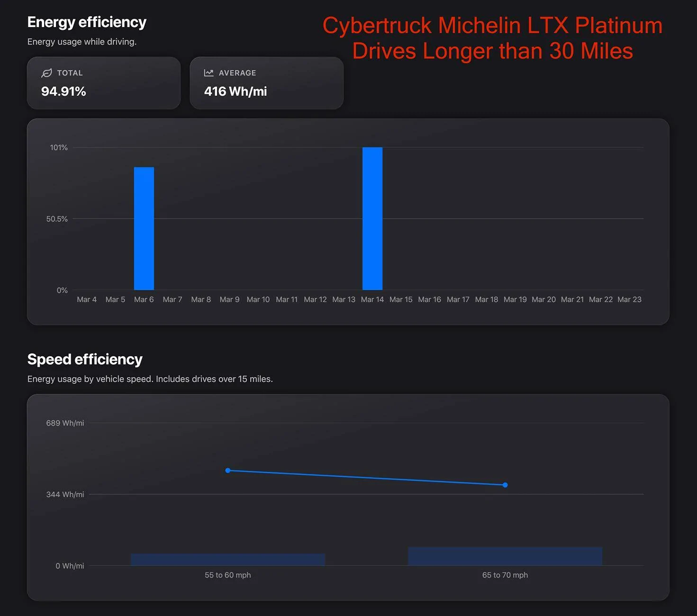697x616 pixels.
Task: Click 'Energy usage while driving.' subtitle
Action: tap(82, 42)
